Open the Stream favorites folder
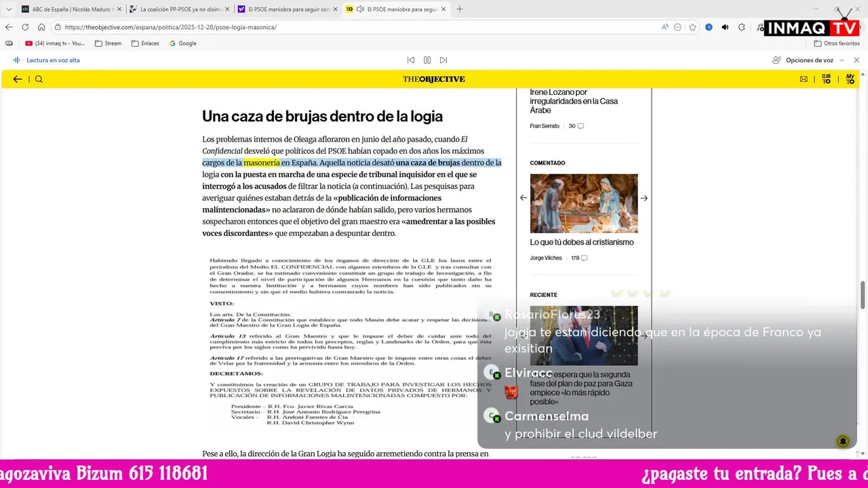Image resolution: width=868 pixels, height=488 pixels. point(108,43)
